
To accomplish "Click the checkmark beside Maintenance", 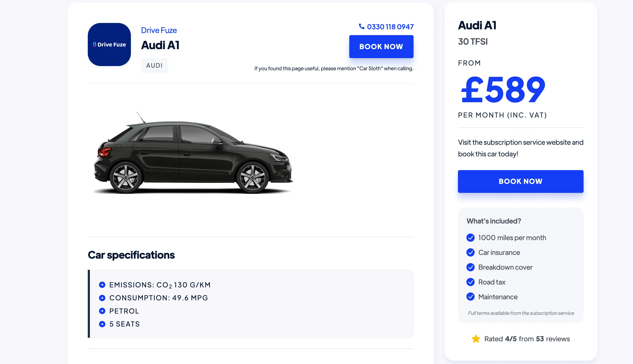I will (x=470, y=297).
